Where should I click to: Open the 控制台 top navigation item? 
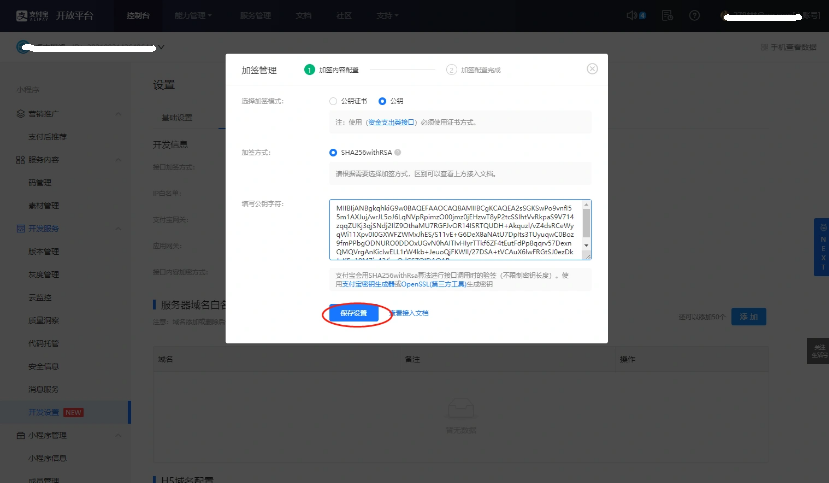coord(139,16)
